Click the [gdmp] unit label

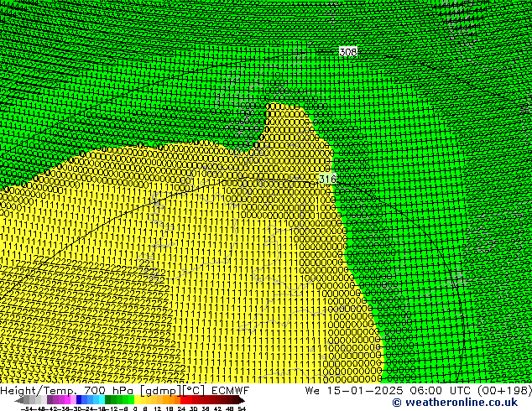pos(160,391)
